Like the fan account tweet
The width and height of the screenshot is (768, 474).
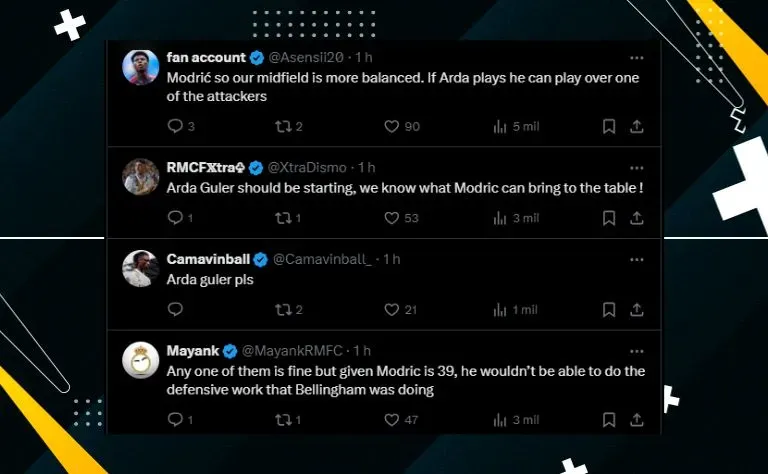tap(393, 127)
